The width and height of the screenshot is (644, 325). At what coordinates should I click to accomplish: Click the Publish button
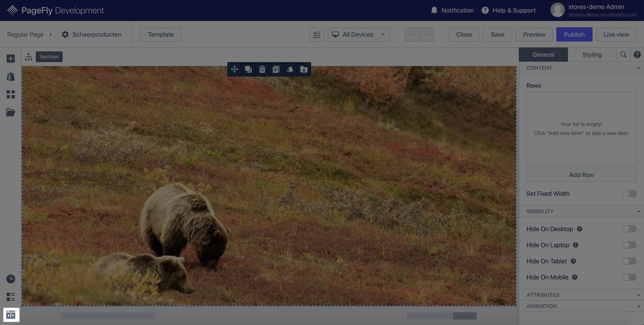pos(574,34)
